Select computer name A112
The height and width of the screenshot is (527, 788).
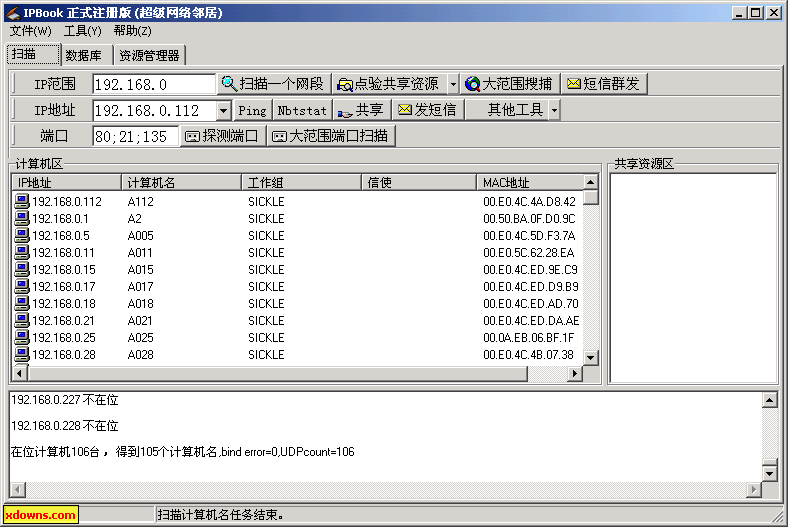tap(141, 202)
